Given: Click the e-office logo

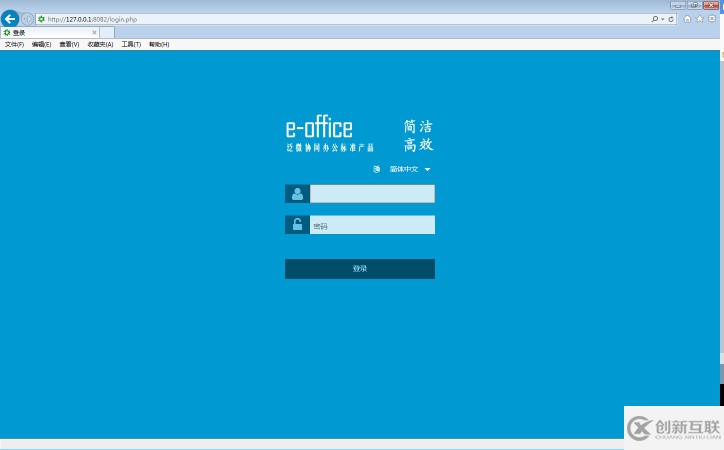Looking at the screenshot, I should click(x=319, y=128).
